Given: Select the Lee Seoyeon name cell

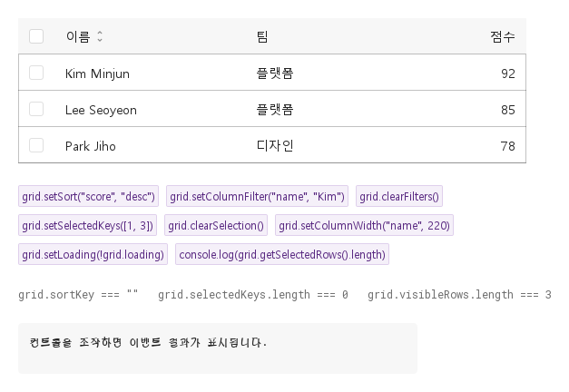Looking at the screenshot, I should pos(101,110).
